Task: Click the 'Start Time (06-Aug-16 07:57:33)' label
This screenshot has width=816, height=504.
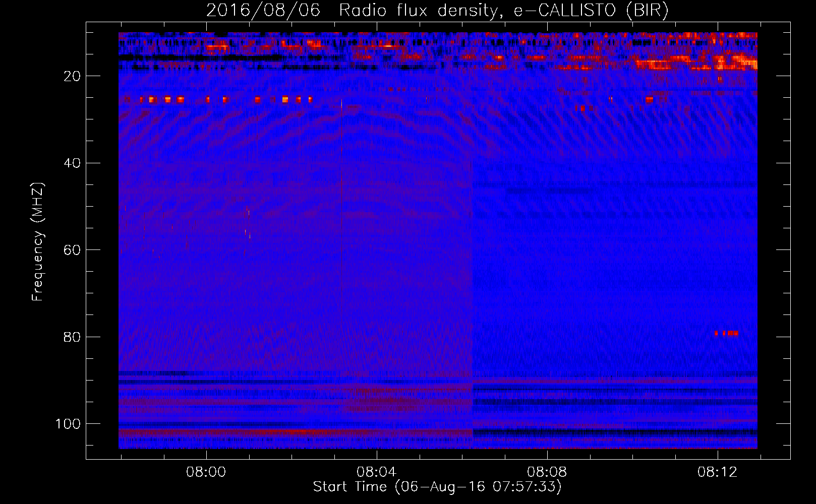Action: coord(437,487)
